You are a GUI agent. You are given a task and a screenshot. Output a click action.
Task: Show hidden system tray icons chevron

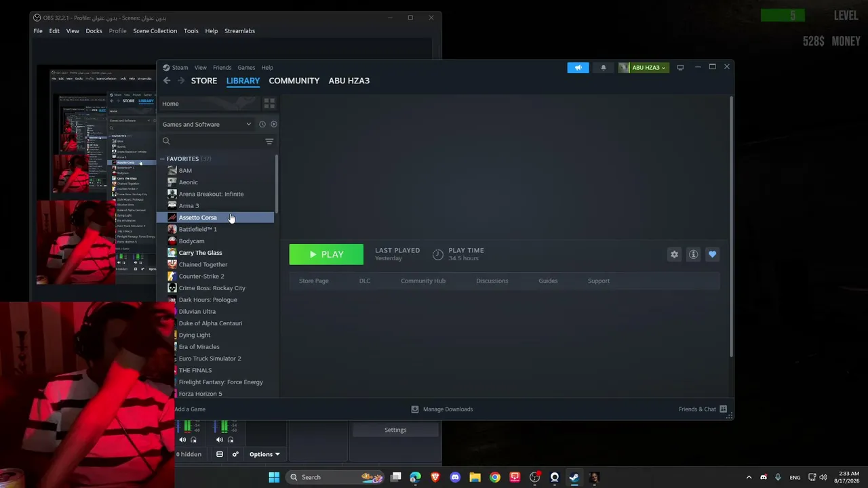pos(749,477)
